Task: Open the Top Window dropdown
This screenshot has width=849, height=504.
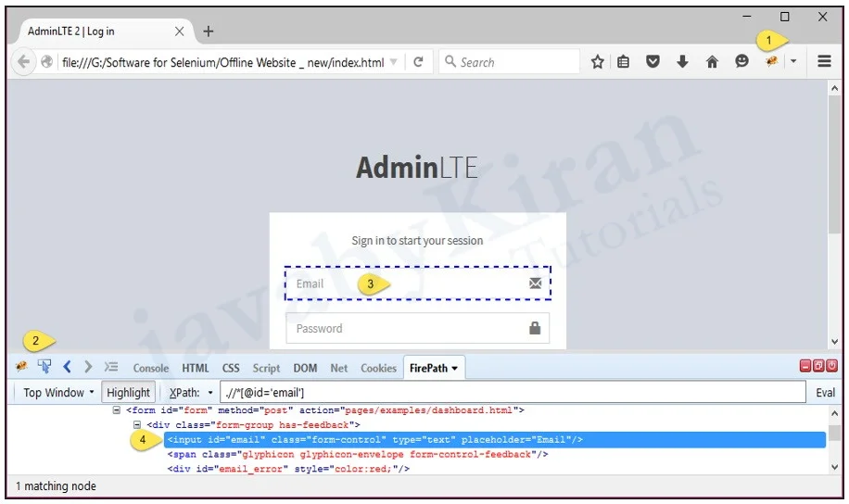Action: click(x=58, y=393)
